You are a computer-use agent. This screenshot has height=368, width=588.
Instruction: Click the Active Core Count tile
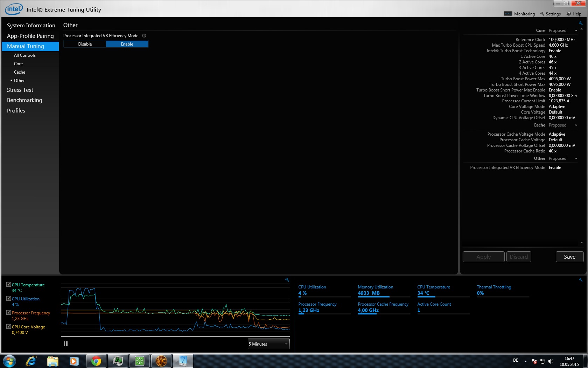tap(443, 308)
